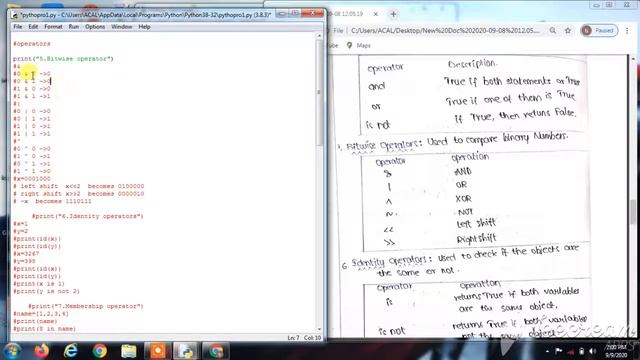The height and width of the screenshot is (360, 640).
Task: Click the zoom magnifier icon in Chrome address bar
Action: click(x=552, y=31)
